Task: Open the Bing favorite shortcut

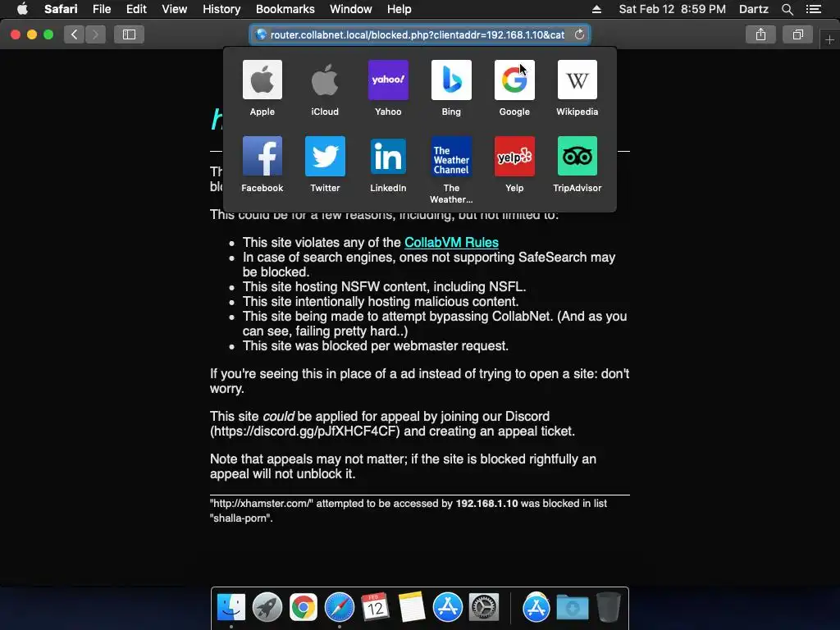Action: (451, 80)
